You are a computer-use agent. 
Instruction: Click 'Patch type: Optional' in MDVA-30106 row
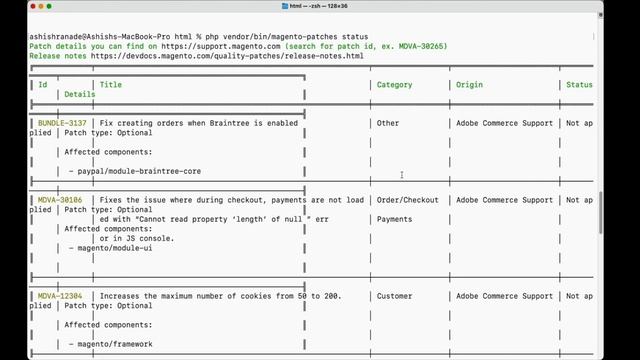point(108,209)
